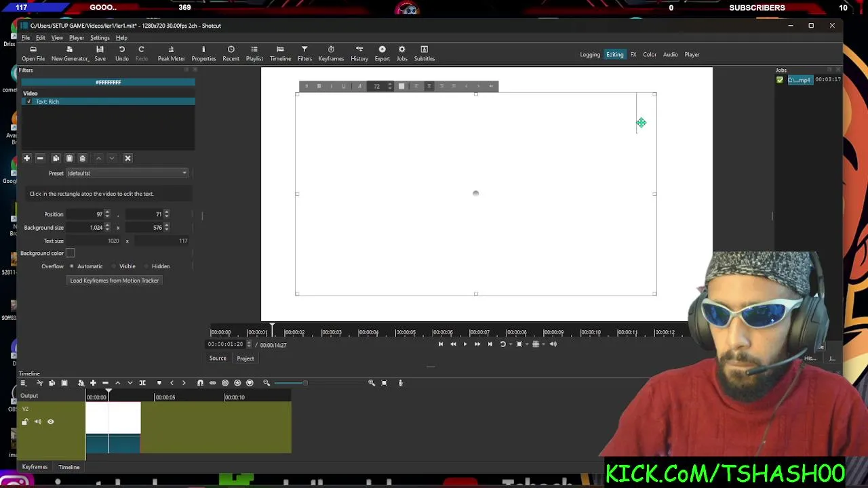Open the Edit menu
868x488 pixels.
click(x=41, y=38)
